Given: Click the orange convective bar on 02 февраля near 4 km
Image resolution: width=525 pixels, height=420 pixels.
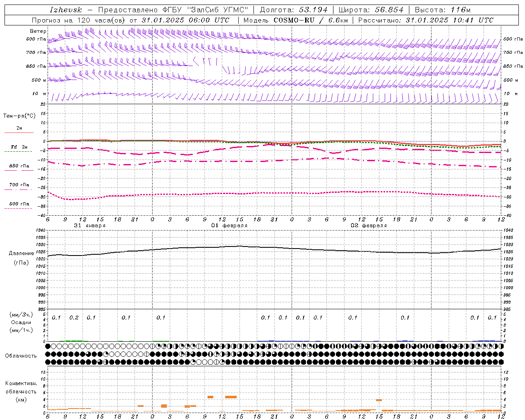Looking at the screenshot, I should [379, 400].
